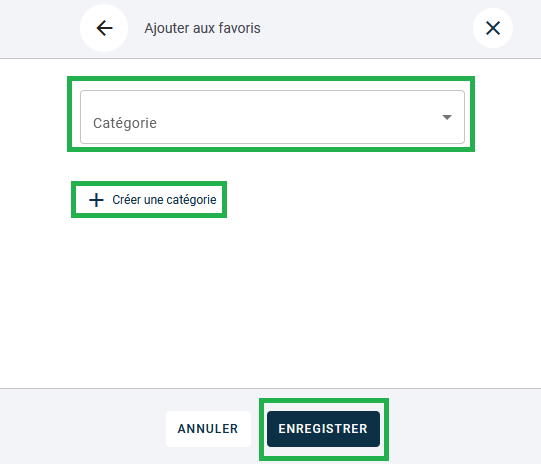Close the Ajouter aux favoris dialog
This screenshot has height=464, width=541.
(x=493, y=28)
